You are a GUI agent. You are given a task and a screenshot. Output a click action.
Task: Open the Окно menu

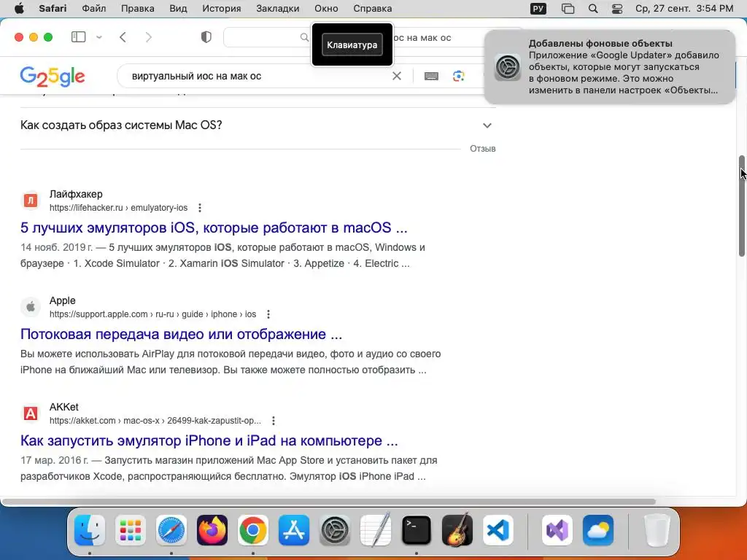coord(326,8)
